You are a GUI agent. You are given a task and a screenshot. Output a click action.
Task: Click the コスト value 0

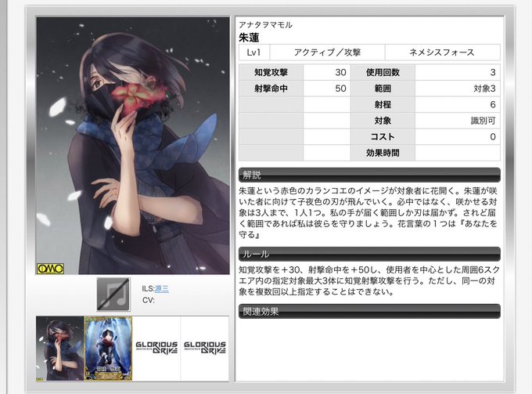click(458, 137)
